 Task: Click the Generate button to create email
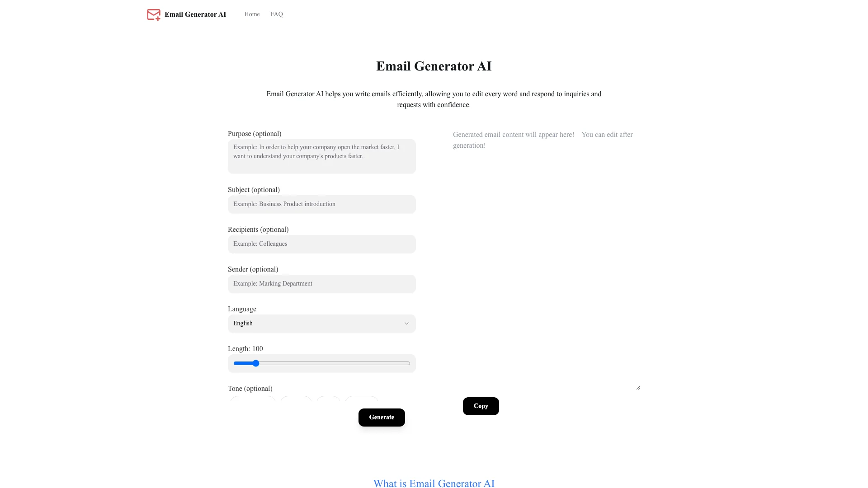[x=382, y=417]
